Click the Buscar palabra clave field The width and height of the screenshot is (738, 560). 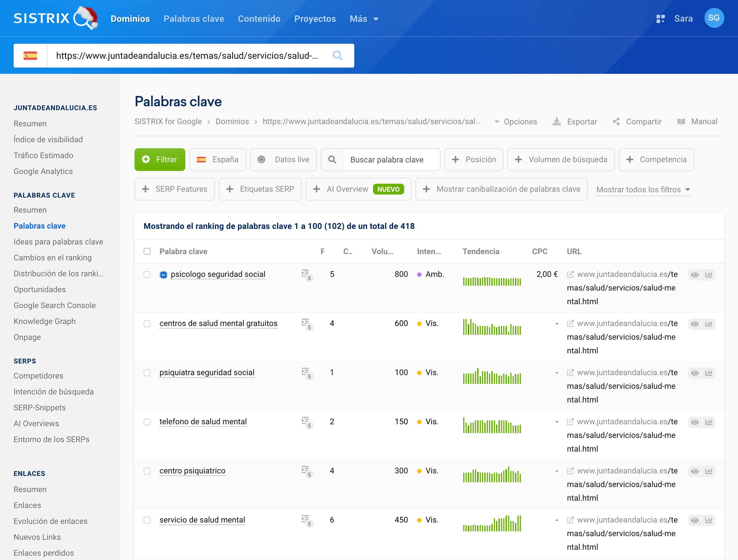pos(390,160)
